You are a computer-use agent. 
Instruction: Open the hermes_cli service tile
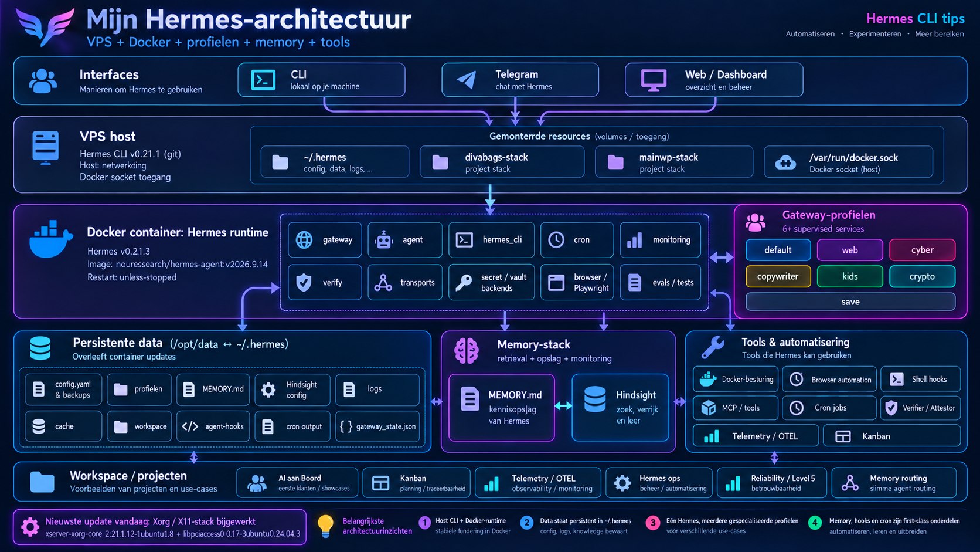click(x=491, y=240)
